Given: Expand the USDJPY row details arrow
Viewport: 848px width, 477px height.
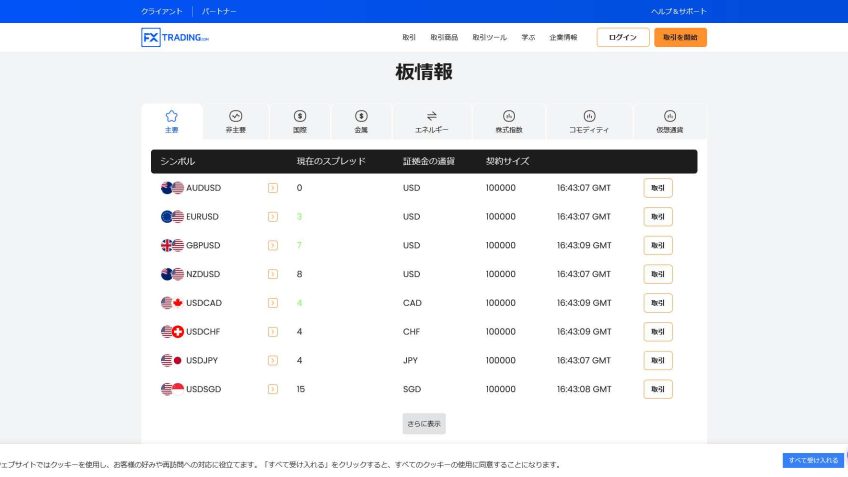Looking at the screenshot, I should tap(272, 360).
